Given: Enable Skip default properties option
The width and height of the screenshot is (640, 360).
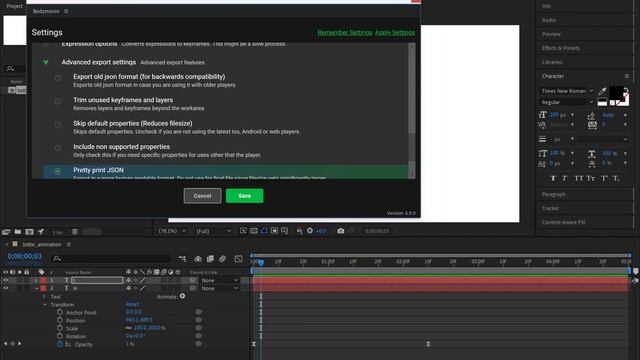Looking at the screenshot, I should pos(58,124).
